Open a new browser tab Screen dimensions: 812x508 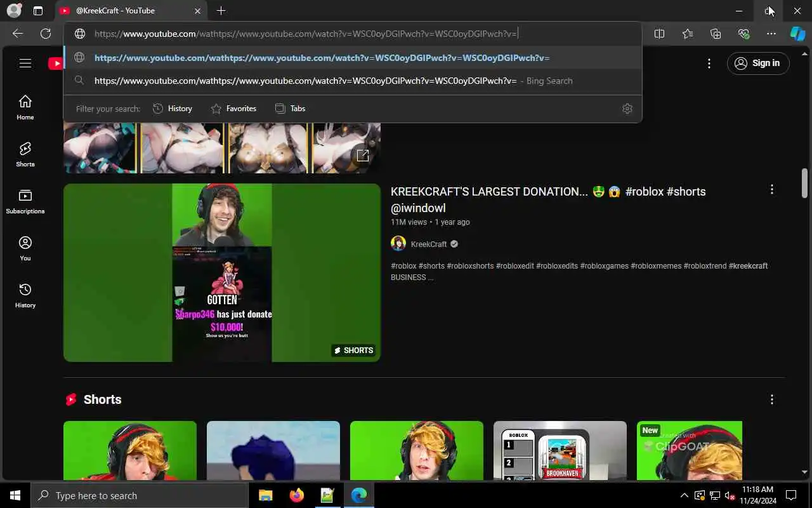point(221,11)
